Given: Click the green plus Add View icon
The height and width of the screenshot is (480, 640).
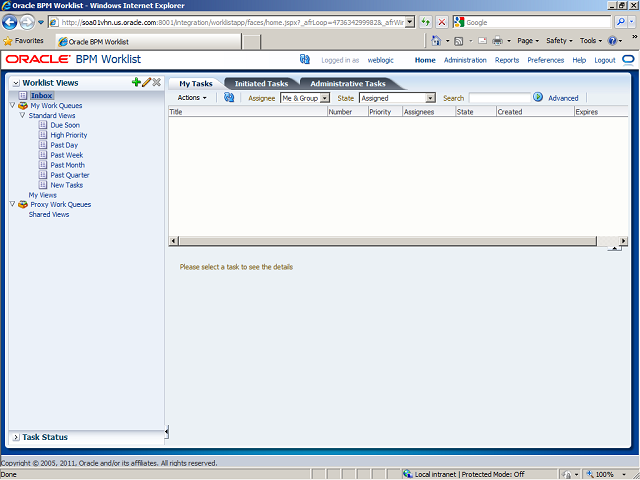Looking at the screenshot, I should pos(136,82).
